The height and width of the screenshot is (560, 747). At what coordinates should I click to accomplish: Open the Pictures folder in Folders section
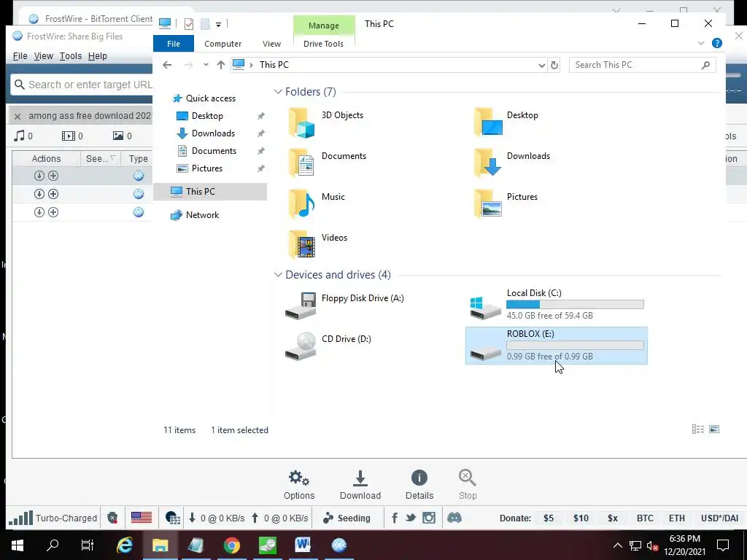pyautogui.click(x=506, y=204)
